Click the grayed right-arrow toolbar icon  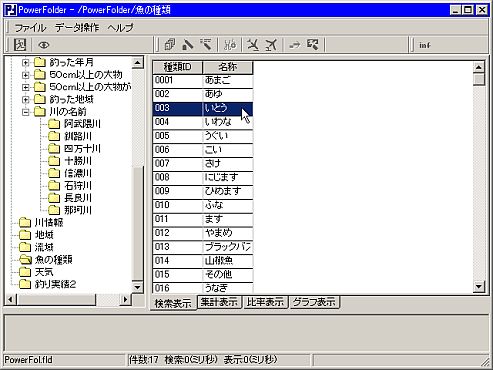295,45
